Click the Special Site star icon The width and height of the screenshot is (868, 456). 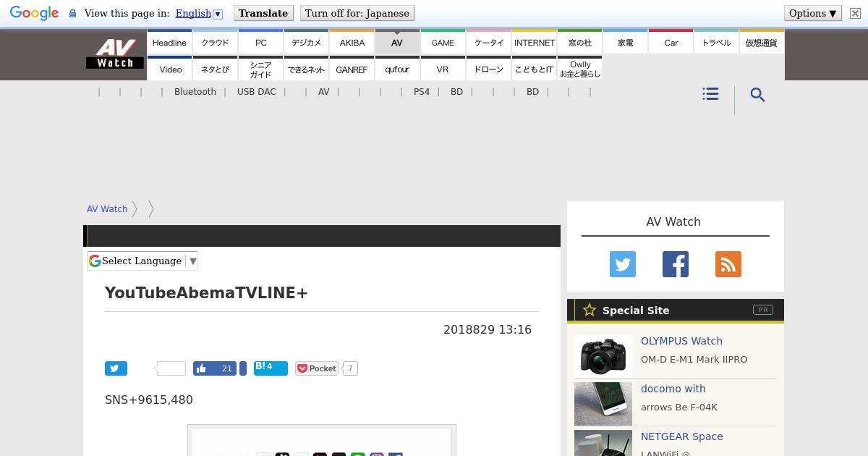(590, 310)
